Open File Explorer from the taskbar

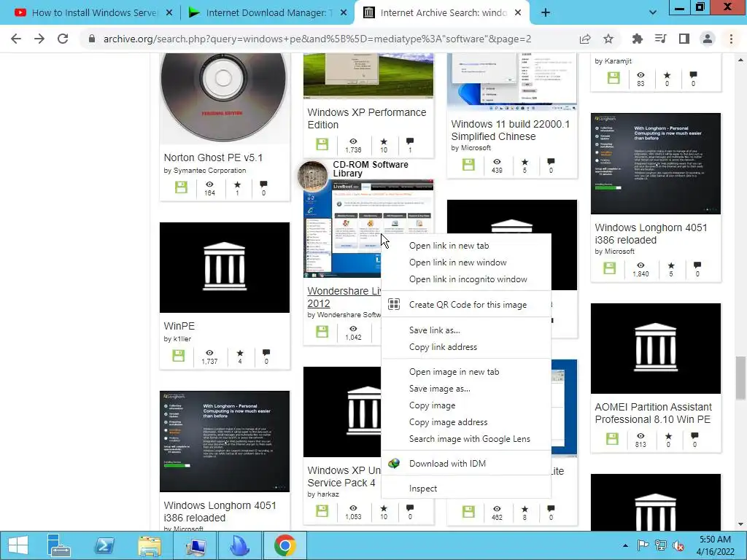tap(150, 545)
